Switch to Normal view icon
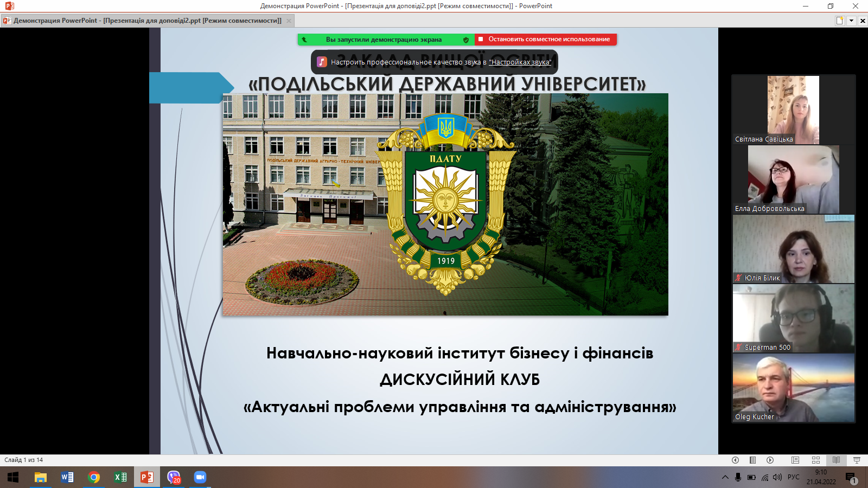Screen dimensions: 868x488 (795, 460)
